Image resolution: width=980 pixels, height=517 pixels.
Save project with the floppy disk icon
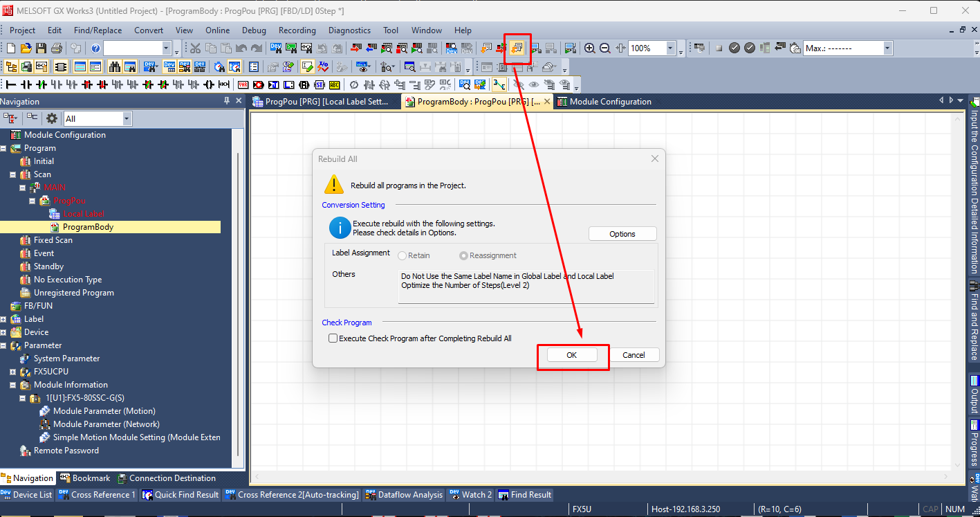coord(41,48)
